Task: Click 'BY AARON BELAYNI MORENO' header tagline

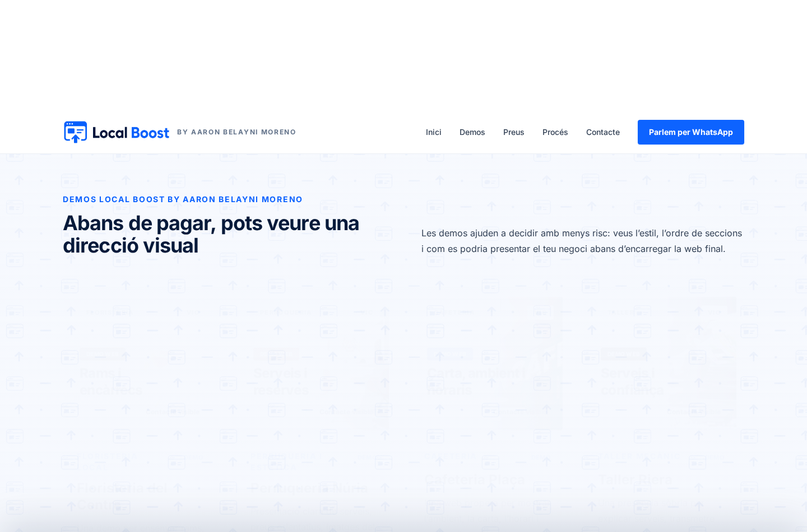Action: point(236,132)
